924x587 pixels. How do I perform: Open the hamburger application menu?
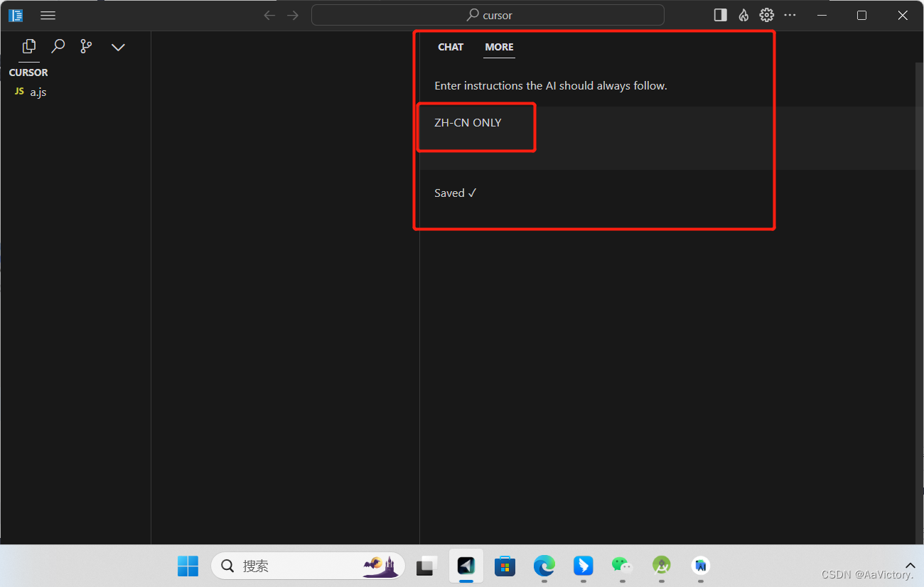click(48, 15)
